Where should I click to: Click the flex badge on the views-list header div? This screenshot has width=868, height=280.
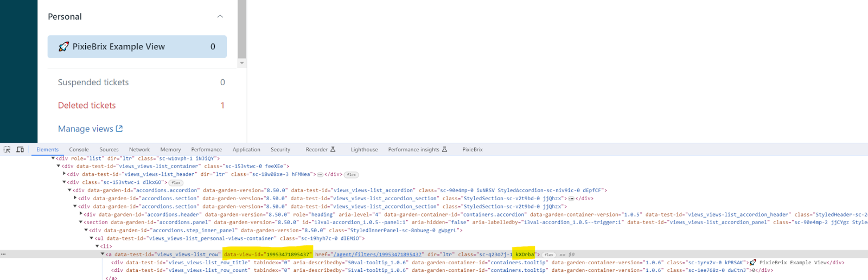[352, 175]
